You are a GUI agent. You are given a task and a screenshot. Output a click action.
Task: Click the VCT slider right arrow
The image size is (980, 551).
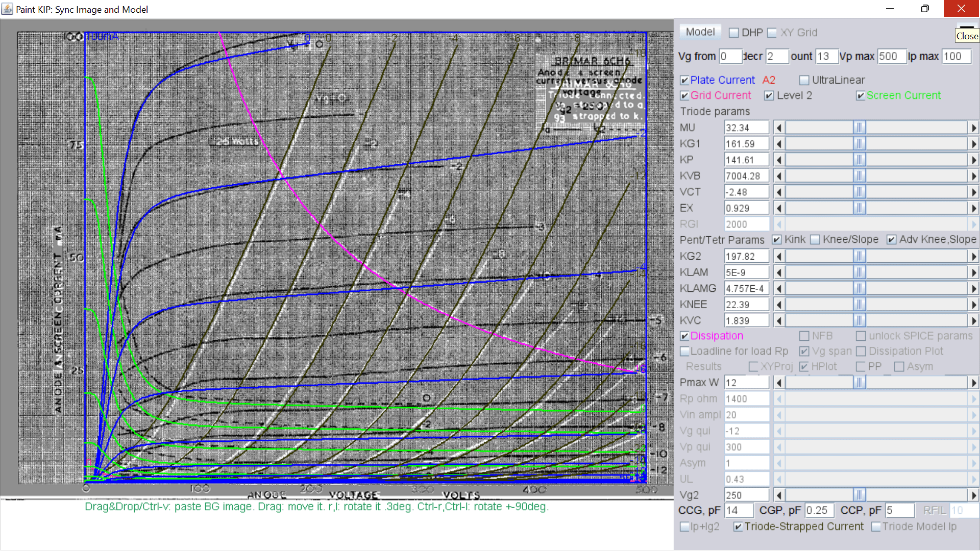coord(973,192)
